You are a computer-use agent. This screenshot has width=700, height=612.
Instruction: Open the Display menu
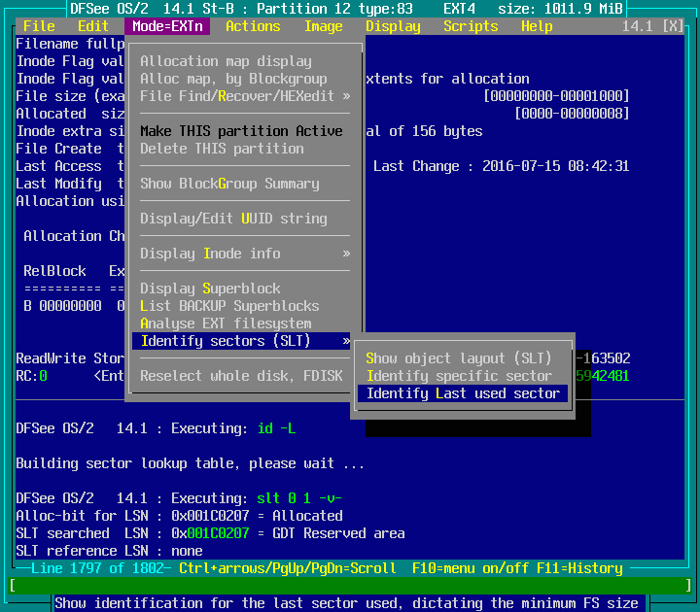393,26
